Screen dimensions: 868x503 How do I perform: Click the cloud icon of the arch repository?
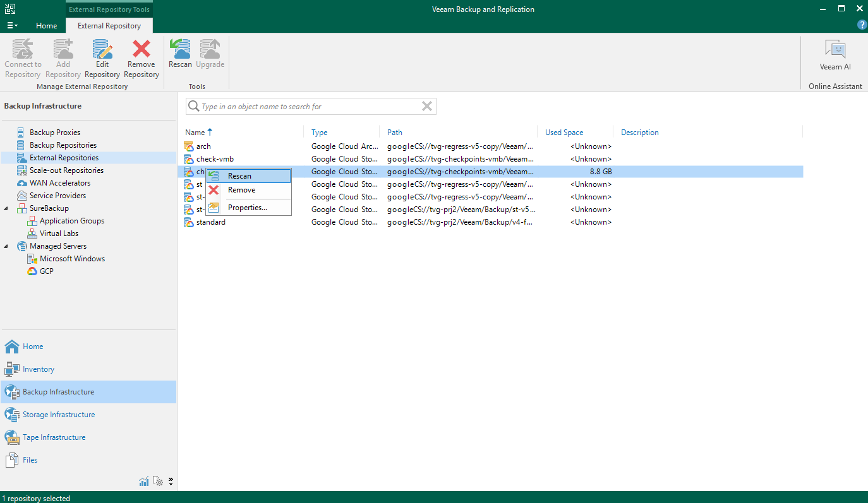point(188,146)
